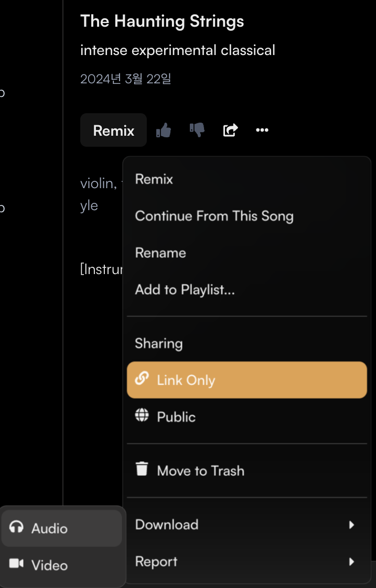Click the share arrow icon
The height and width of the screenshot is (588, 376).
pos(230,130)
